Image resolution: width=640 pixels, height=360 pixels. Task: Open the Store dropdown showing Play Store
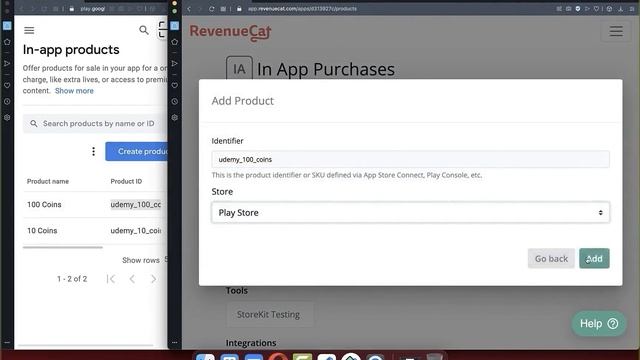coord(410,212)
